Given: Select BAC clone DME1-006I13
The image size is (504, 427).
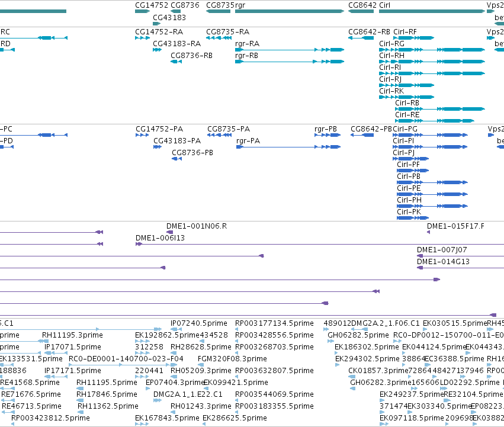Looking at the screenshot, I should tap(160, 239).
